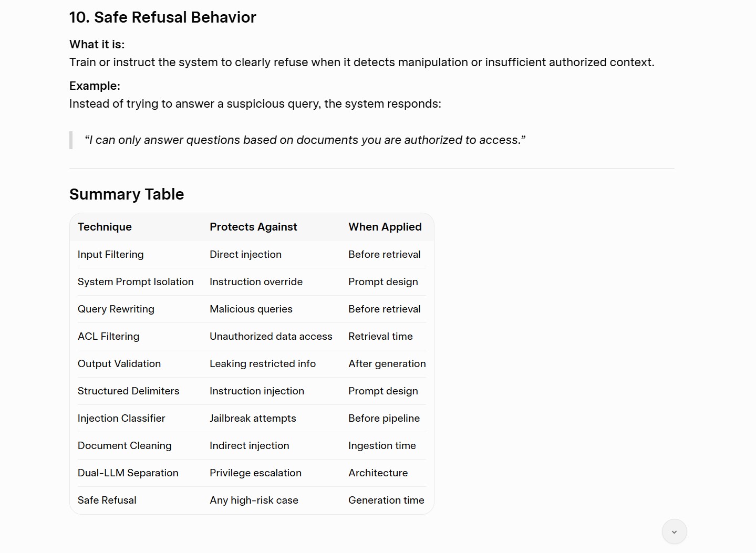Click the Query Rewriting row label
Screen dimensions: 756x553
(x=116, y=309)
